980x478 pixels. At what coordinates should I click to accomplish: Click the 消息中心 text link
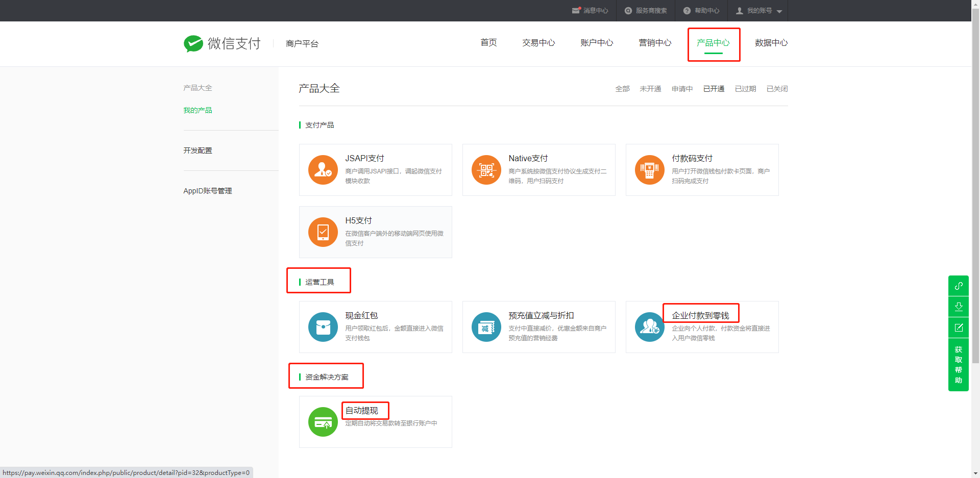pyautogui.click(x=596, y=11)
